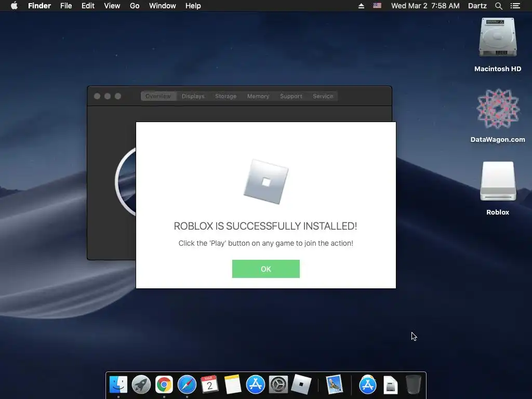
Task: Close the About This Mac window
Action: [x=97, y=96]
